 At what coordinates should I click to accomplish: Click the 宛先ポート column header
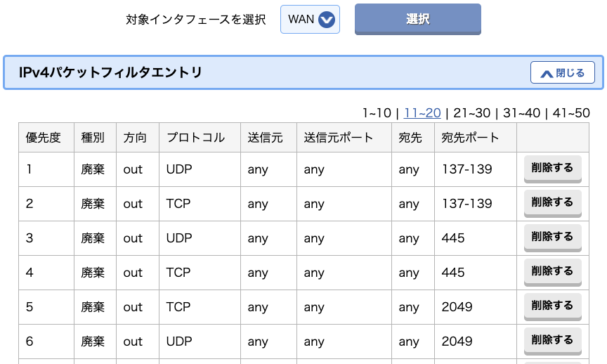tap(470, 138)
